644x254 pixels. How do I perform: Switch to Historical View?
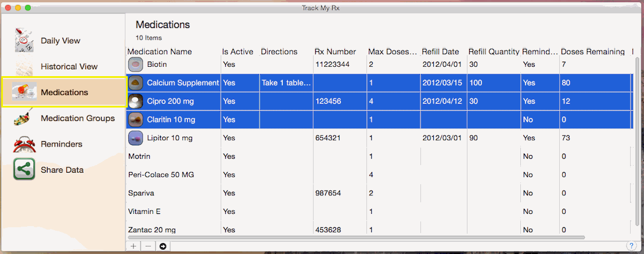(69, 67)
